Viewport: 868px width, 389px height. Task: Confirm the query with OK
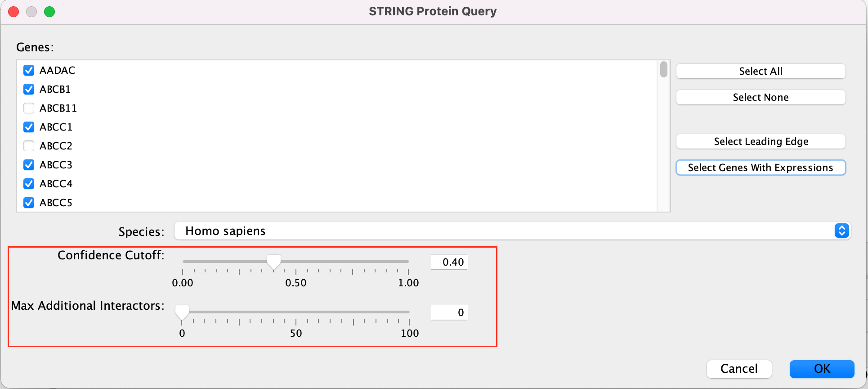pyautogui.click(x=822, y=369)
